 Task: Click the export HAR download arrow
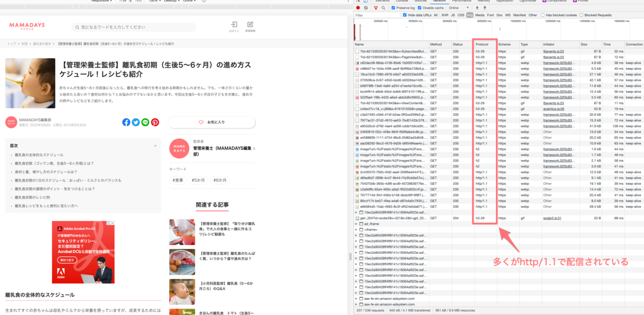tap(485, 8)
